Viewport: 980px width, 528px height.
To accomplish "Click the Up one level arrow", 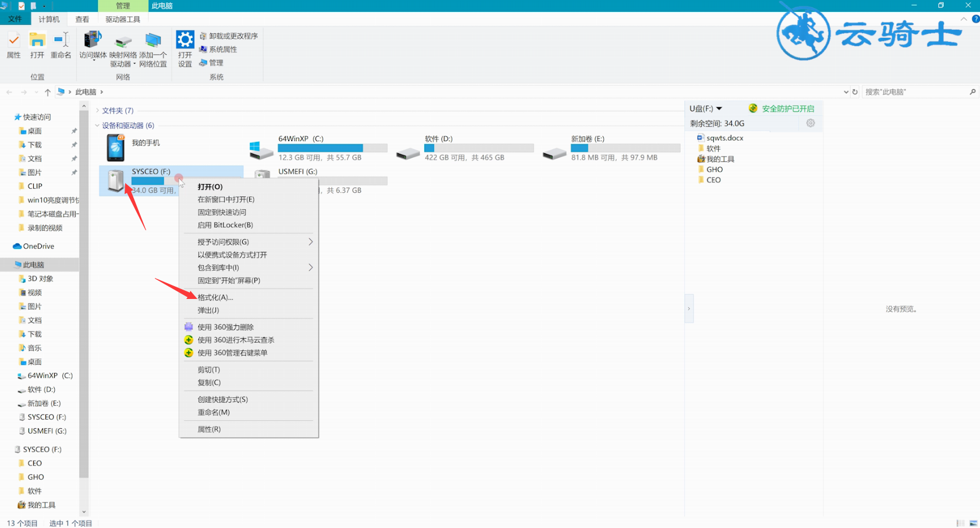I will coord(48,92).
